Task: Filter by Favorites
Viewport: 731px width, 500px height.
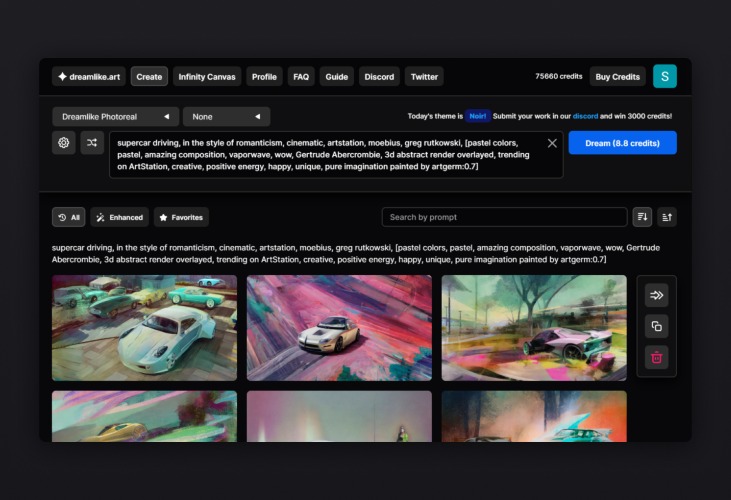Action: click(181, 217)
